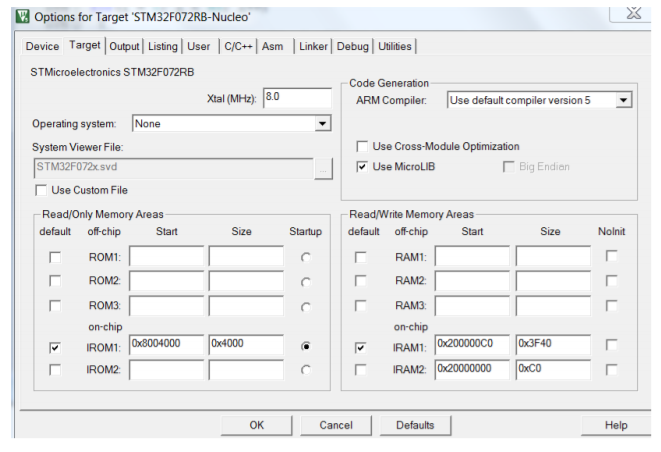
Task: Open the Operating system dropdown
Action: pyautogui.click(x=322, y=124)
